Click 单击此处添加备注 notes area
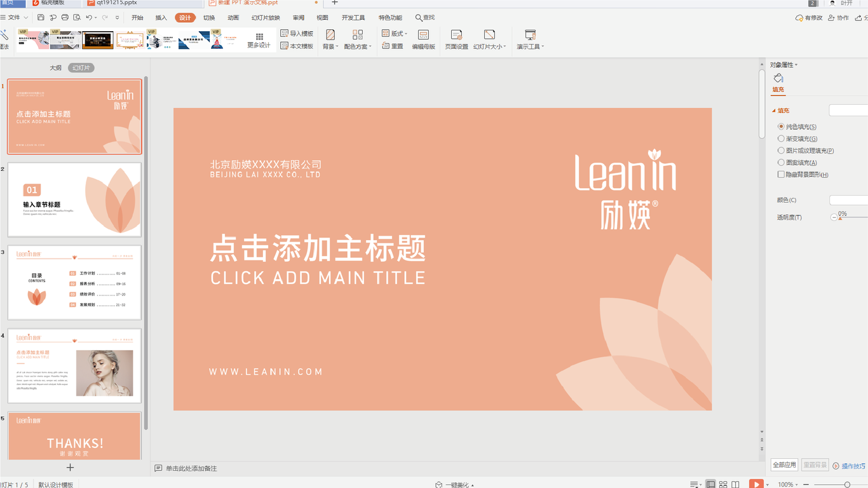This screenshot has width=868, height=488. pyautogui.click(x=191, y=468)
